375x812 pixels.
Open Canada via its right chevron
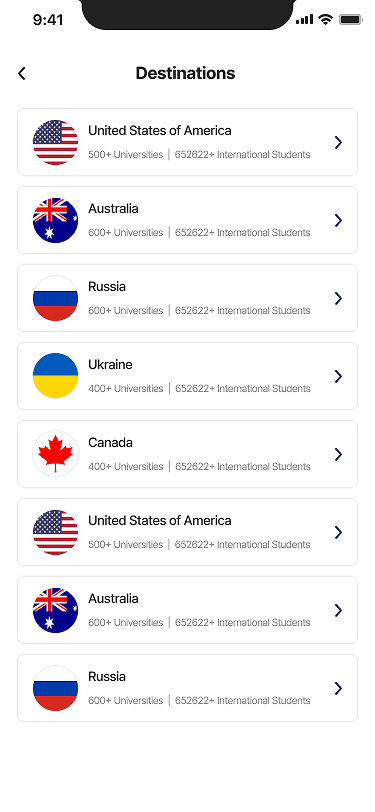click(x=338, y=454)
